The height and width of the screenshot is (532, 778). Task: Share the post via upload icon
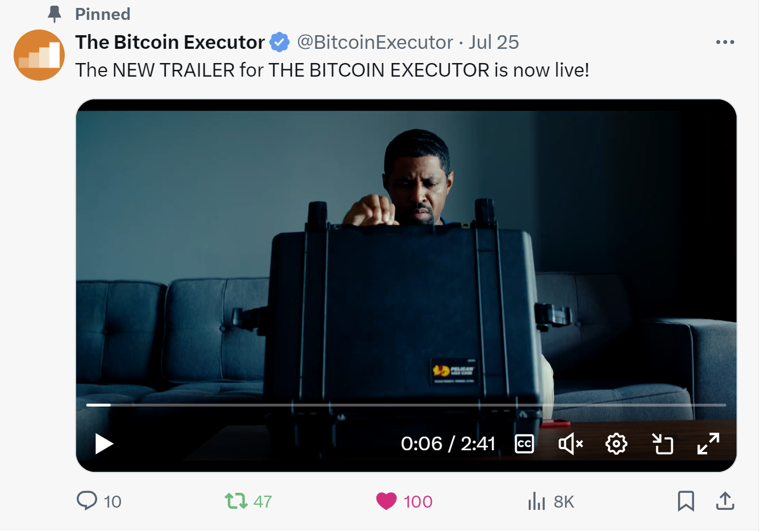pyautogui.click(x=725, y=501)
